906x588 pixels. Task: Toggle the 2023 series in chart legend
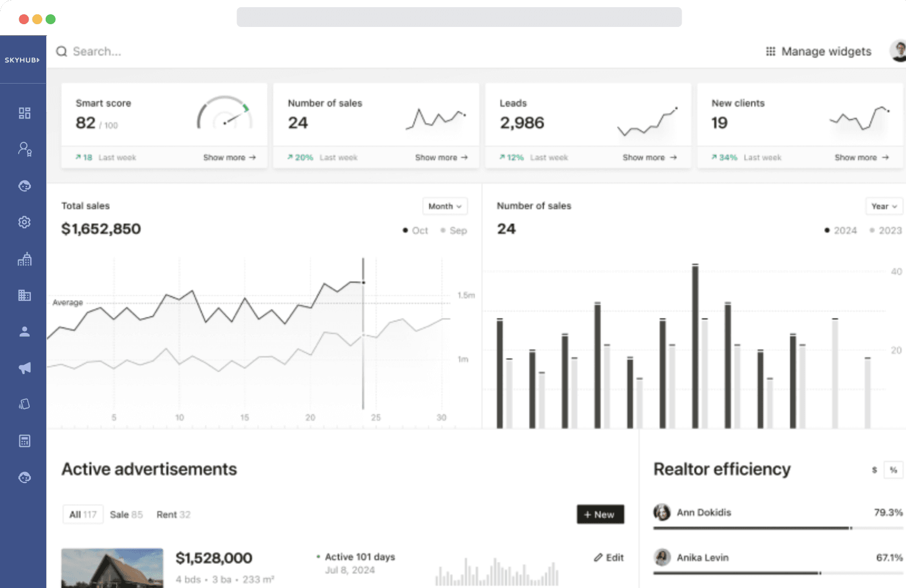point(885,230)
